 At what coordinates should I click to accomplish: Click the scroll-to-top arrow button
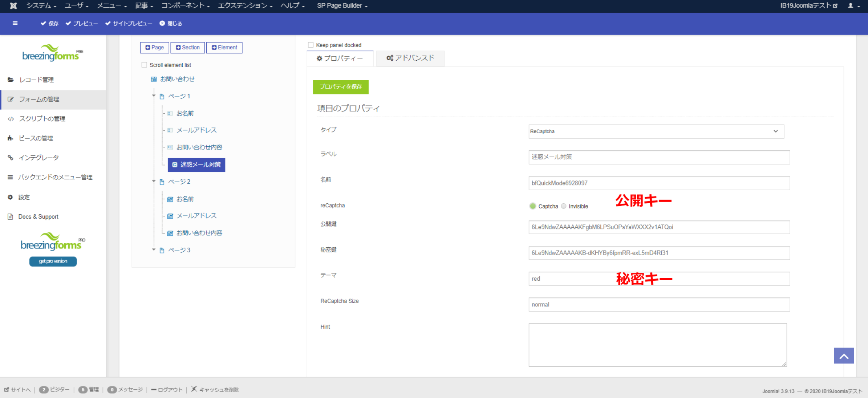(x=844, y=356)
